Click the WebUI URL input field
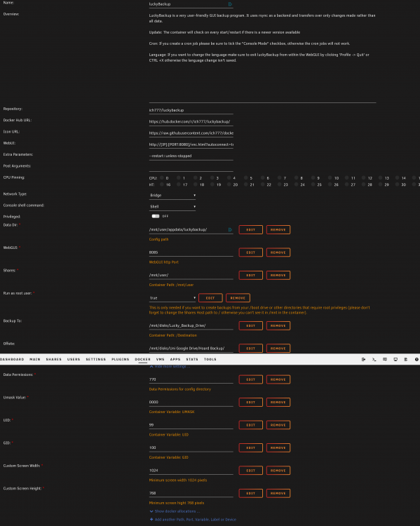The height and width of the screenshot is (526, 420). point(191,144)
